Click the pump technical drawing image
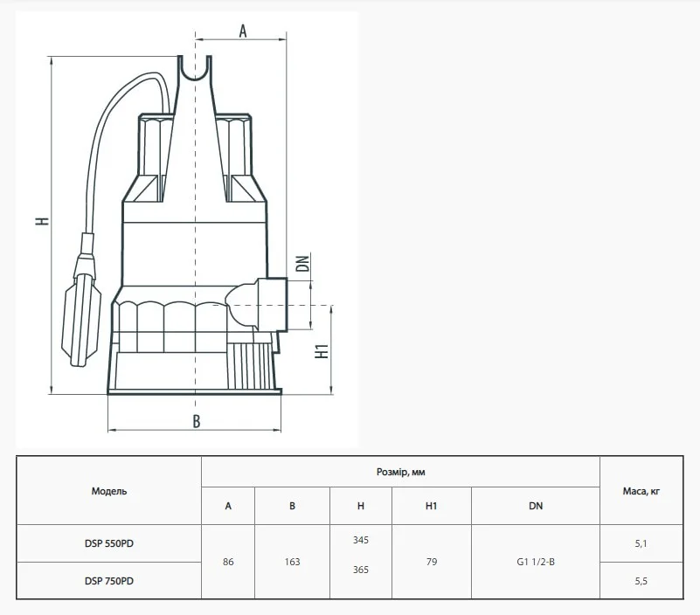The height and width of the screenshot is (615, 700). pyautogui.click(x=187, y=230)
